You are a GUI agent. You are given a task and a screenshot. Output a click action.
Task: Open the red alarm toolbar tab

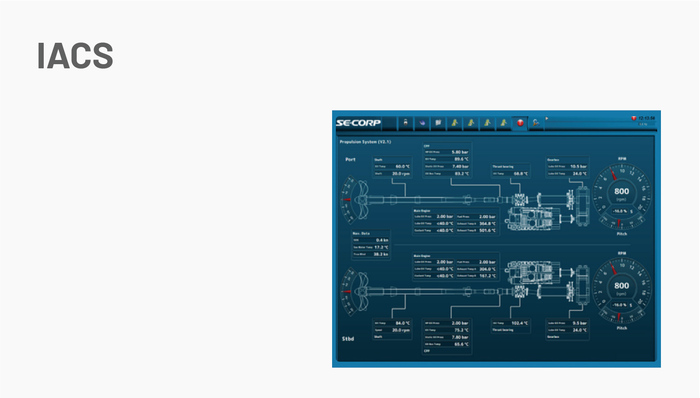[520, 122]
